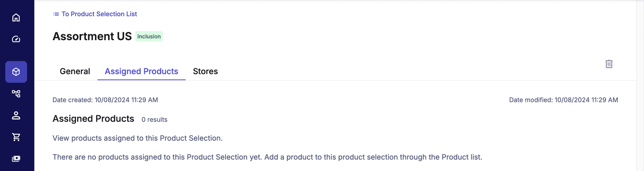Switch to the General tab
The width and height of the screenshot is (644, 171).
pos(75,71)
